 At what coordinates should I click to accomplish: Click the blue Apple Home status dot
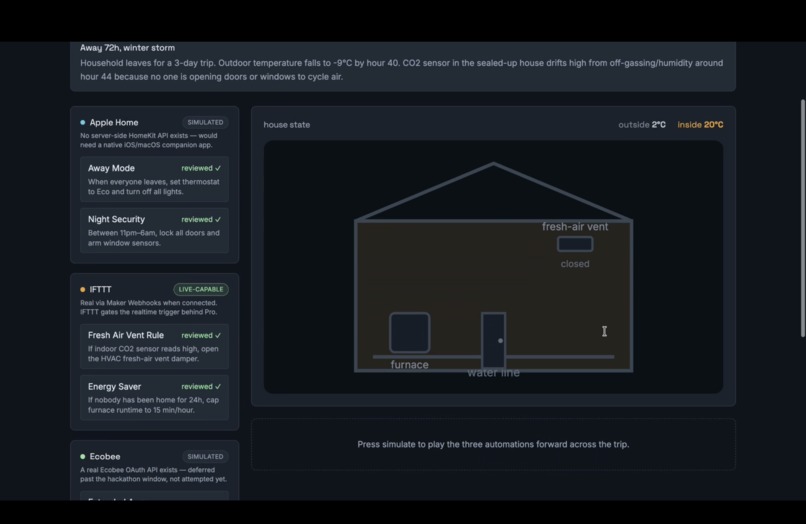click(x=83, y=122)
